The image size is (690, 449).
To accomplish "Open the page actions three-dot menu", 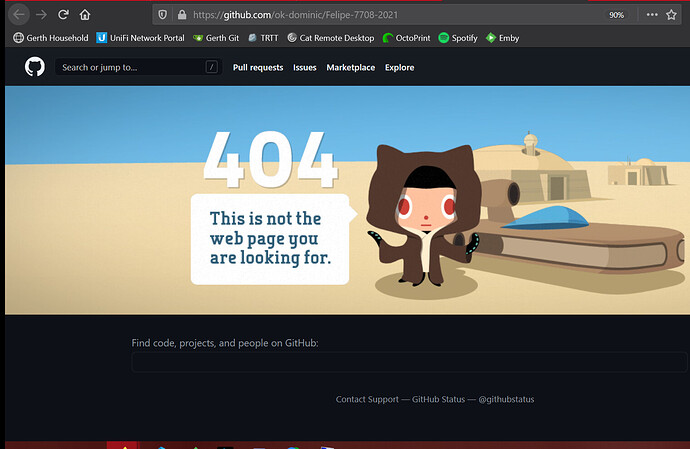I will [x=652, y=15].
